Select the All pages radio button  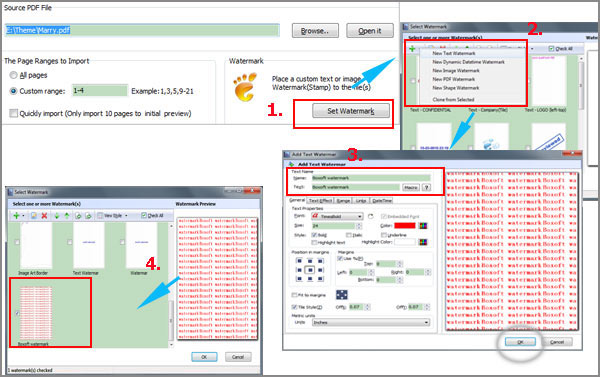[x=13, y=75]
